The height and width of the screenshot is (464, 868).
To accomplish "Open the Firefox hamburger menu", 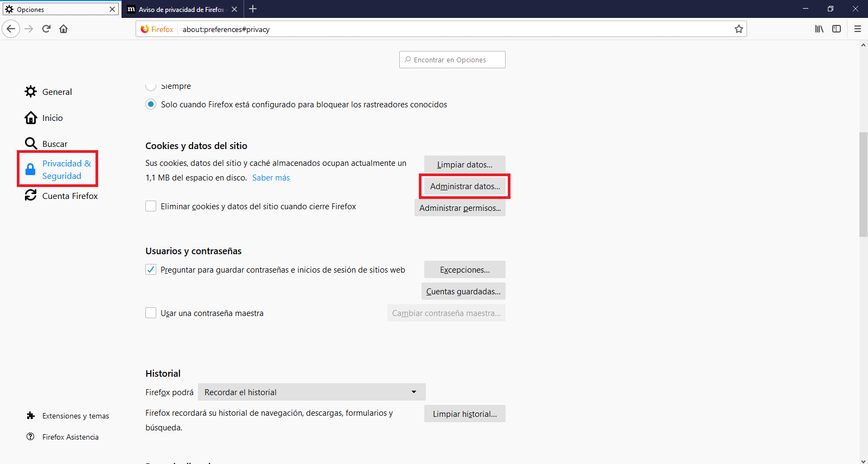I will click(x=858, y=29).
